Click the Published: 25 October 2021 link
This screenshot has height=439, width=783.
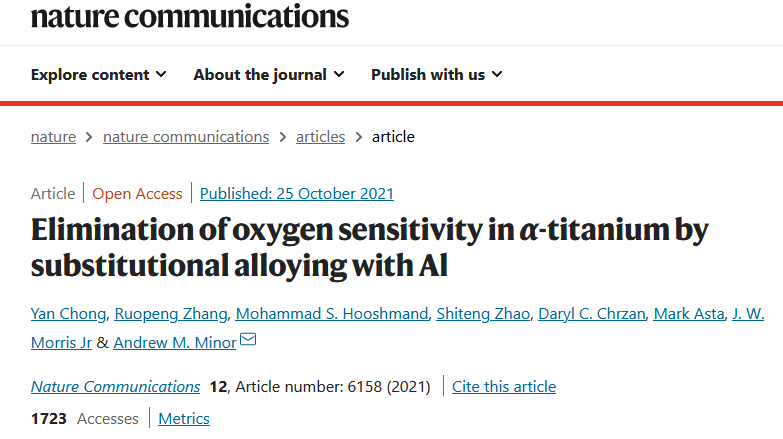pyautogui.click(x=297, y=193)
